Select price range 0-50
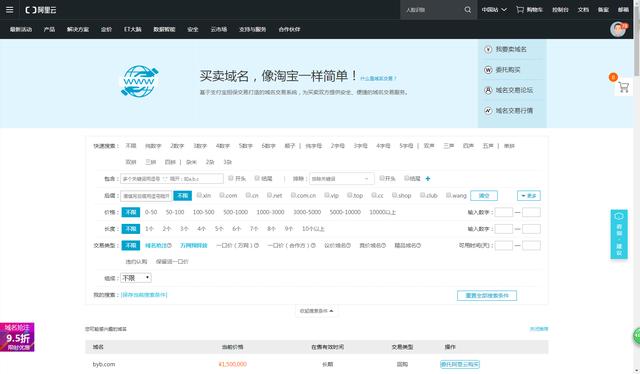The height and width of the screenshot is (374, 640). [x=151, y=212]
